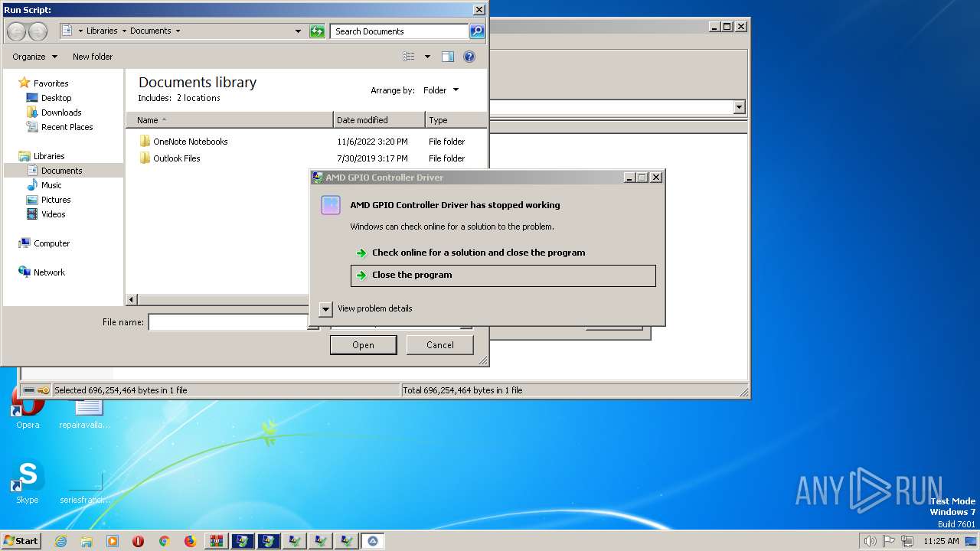The height and width of the screenshot is (551, 980).
Task: Click the Search Documents magnifier icon
Action: (477, 31)
